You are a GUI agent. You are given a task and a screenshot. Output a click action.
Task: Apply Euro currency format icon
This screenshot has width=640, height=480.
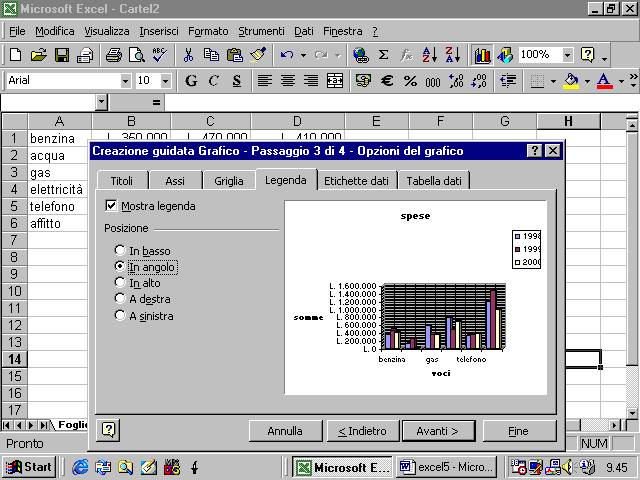click(x=387, y=81)
